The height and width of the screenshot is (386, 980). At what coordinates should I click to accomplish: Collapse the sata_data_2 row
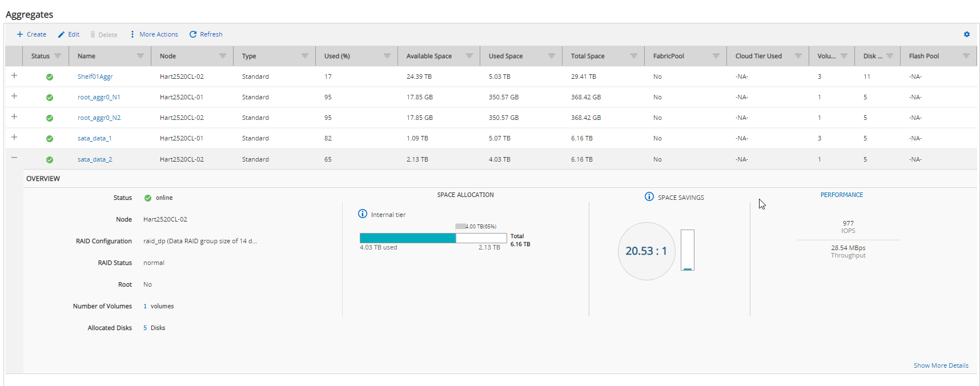(x=14, y=158)
